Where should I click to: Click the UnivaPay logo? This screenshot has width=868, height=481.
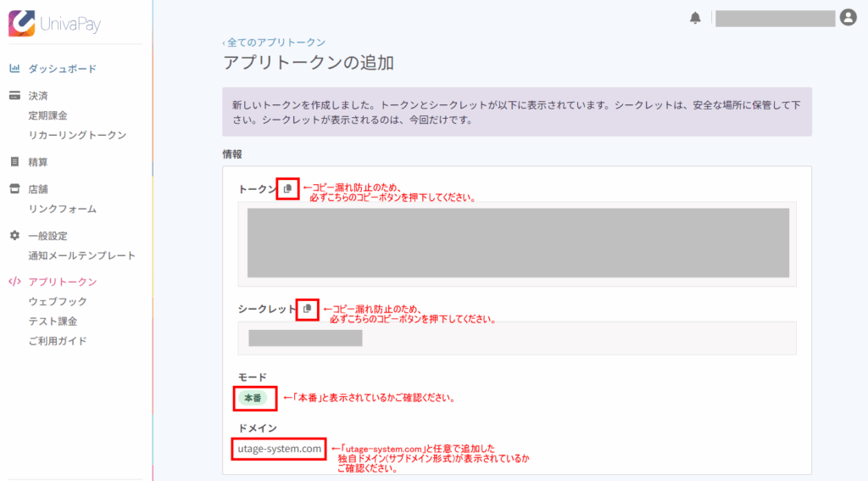click(54, 24)
